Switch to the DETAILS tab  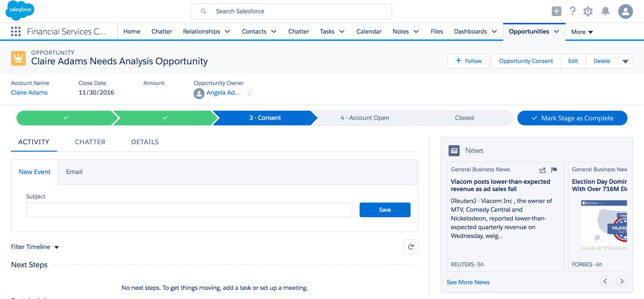pyautogui.click(x=145, y=142)
